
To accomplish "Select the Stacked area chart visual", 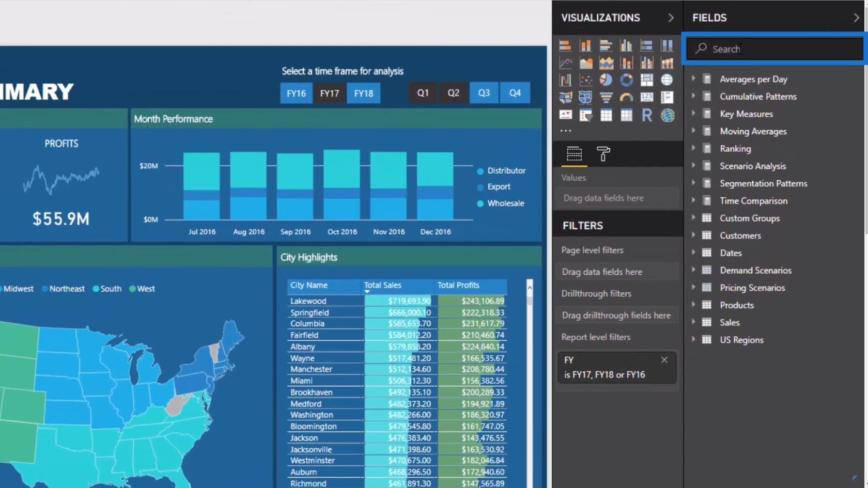I will [x=606, y=63].
